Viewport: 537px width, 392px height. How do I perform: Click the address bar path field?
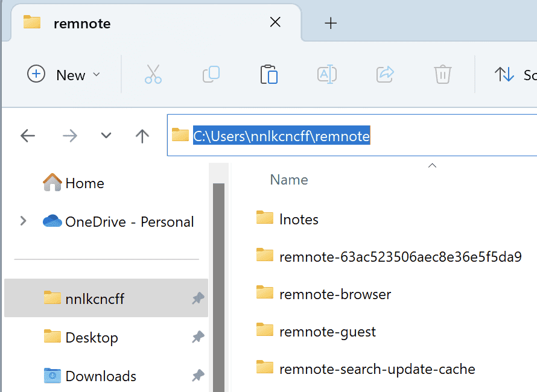[422, 136]
